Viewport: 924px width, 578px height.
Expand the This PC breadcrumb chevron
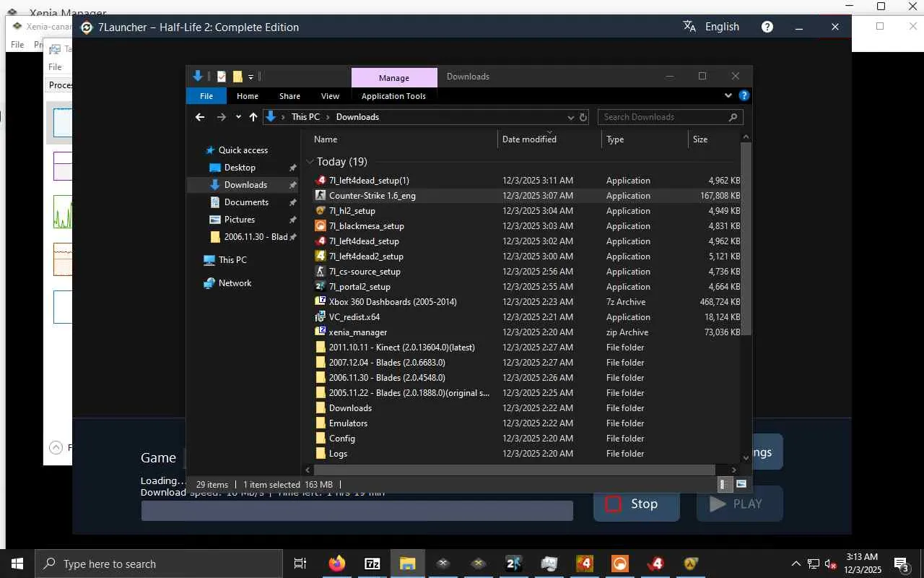[328, 117]
